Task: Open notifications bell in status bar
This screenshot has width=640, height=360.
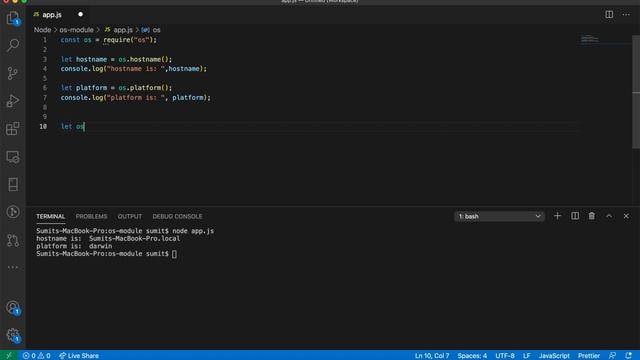Action: [x=628, y=356]
